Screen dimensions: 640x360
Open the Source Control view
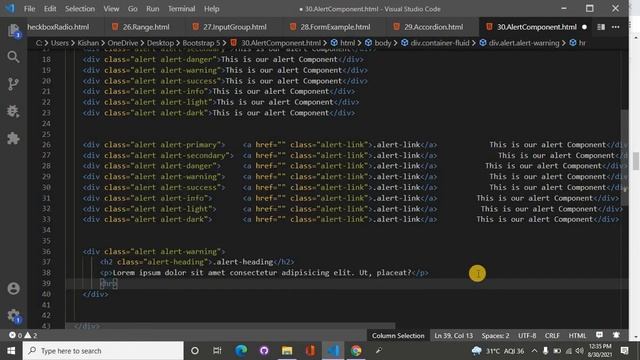click(x=13, y=84)
